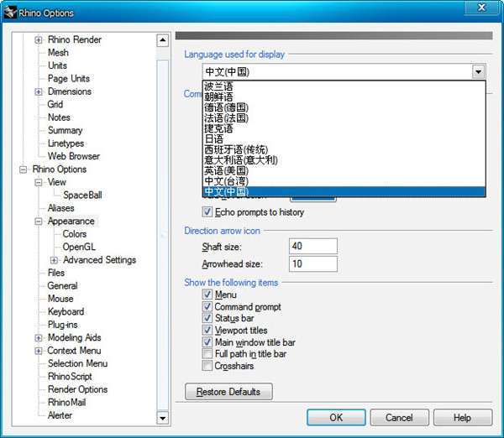504x438 pixels.
Task: Enable Full path in title bar
Action: pos(207,353)
